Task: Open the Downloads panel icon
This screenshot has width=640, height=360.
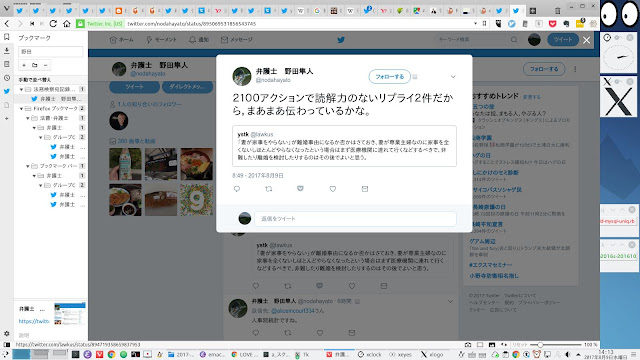Action: (7, 51)
